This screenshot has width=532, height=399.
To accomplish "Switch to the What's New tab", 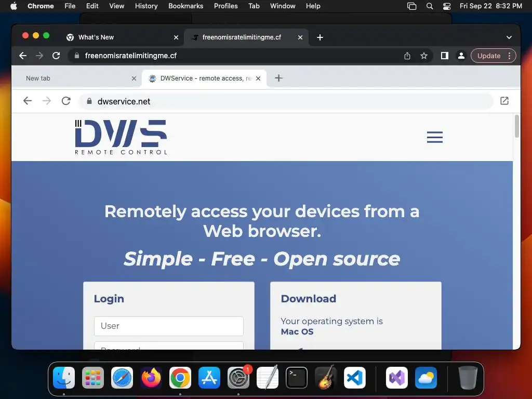I will pyautogui.click(x=122, y=37).
